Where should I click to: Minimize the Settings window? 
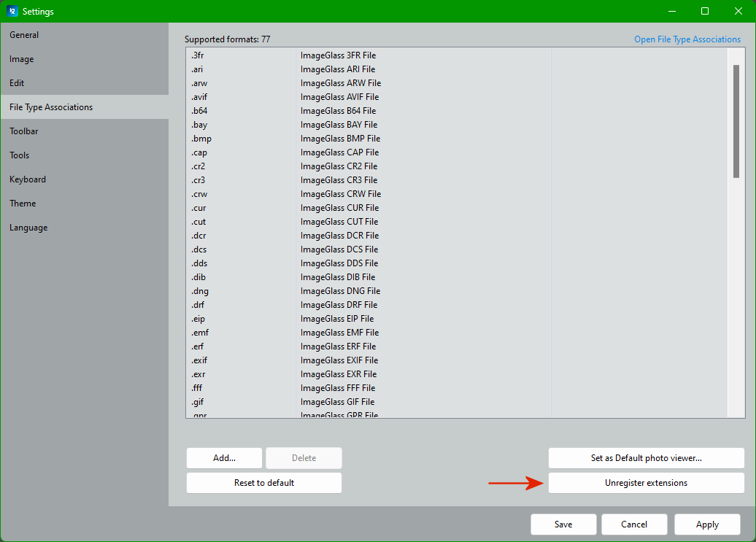[x=672, y=11]
